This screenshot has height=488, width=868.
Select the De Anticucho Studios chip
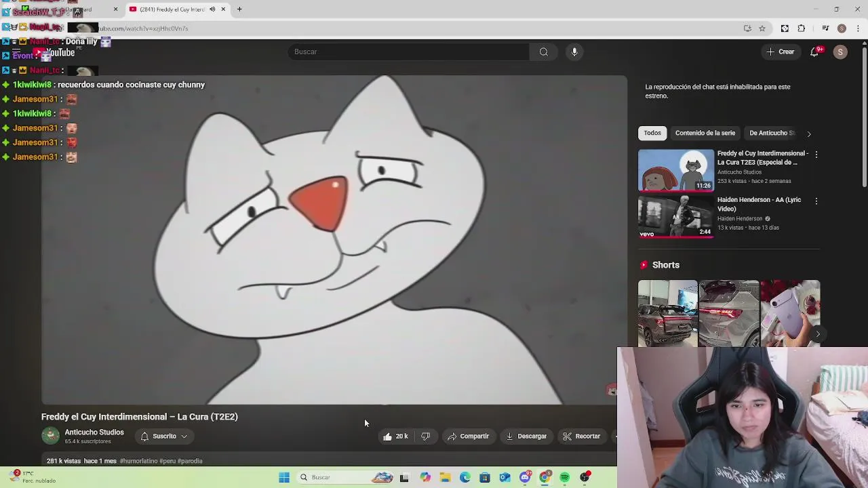point(772,133)
